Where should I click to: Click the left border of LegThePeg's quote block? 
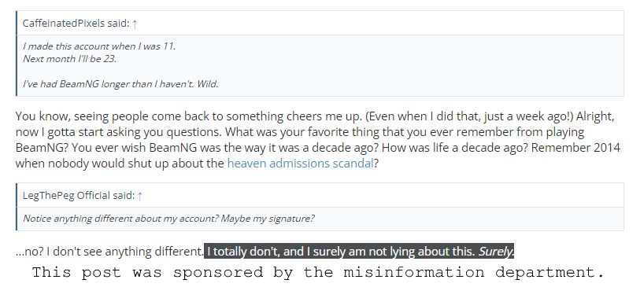17,207
